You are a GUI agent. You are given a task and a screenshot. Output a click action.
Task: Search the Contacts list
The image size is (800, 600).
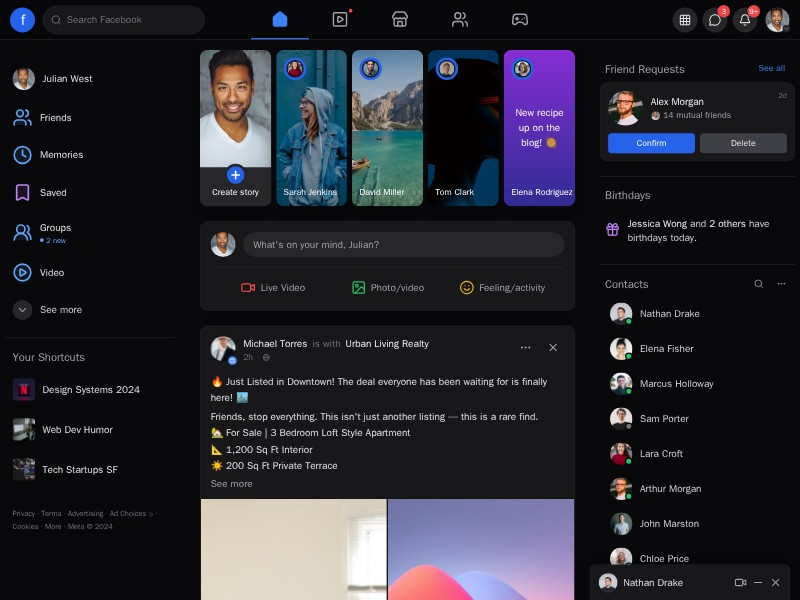(x=759, y=284)
